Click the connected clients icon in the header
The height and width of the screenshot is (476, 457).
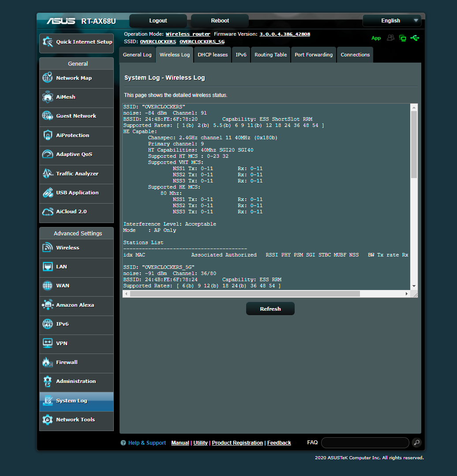pyautogui.click(x=390, y=38)
